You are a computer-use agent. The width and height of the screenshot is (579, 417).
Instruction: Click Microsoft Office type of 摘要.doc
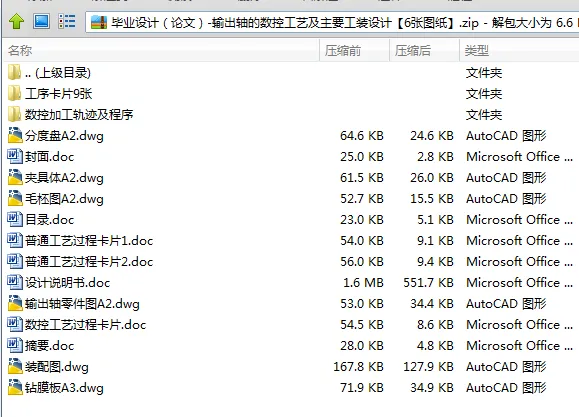click(x=520, y=346)
